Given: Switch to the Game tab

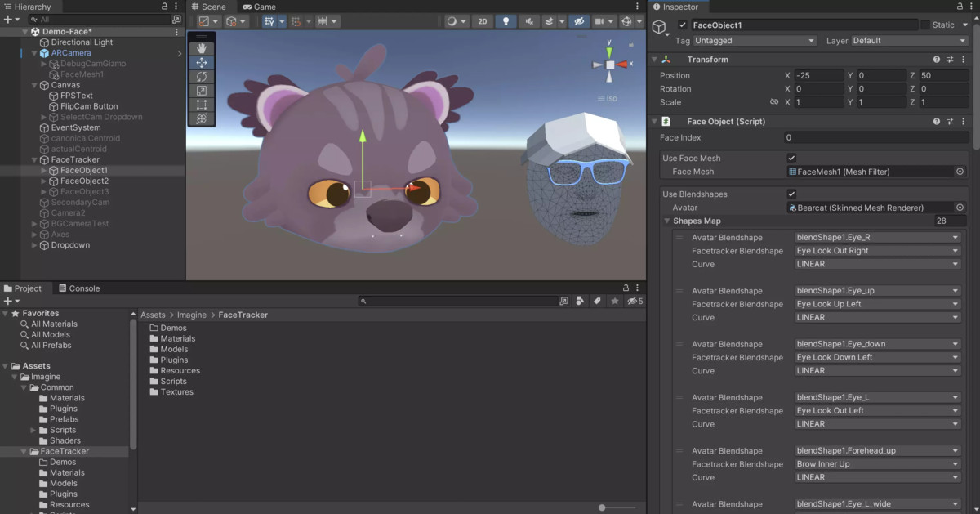Looking at the screenshot, I should point(258,7).
